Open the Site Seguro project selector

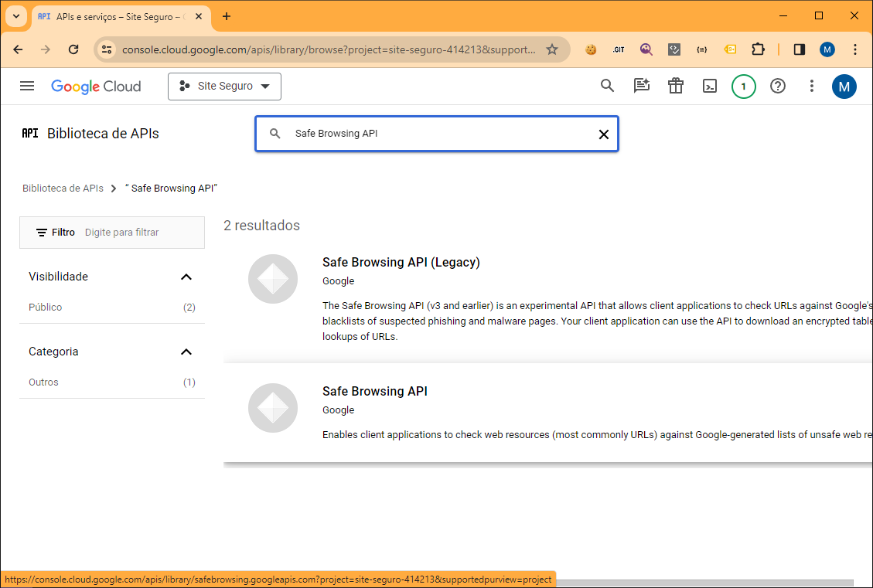[x=224, y=87]
